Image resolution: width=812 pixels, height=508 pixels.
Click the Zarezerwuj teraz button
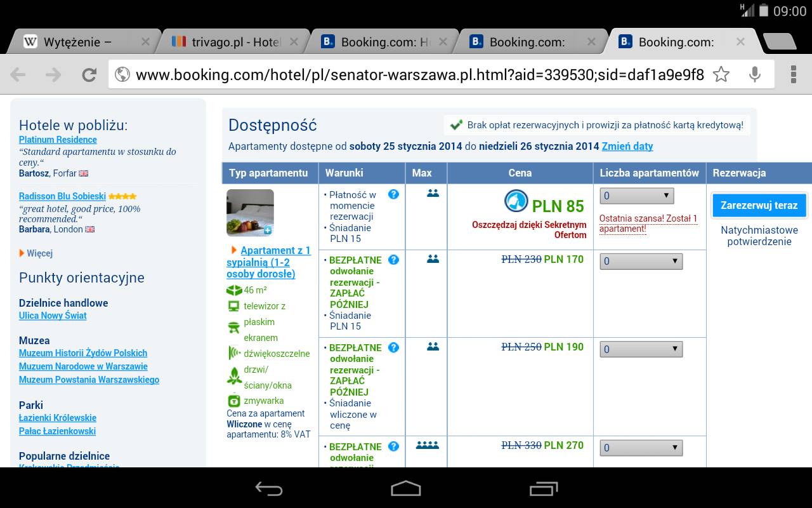(759, 206)
